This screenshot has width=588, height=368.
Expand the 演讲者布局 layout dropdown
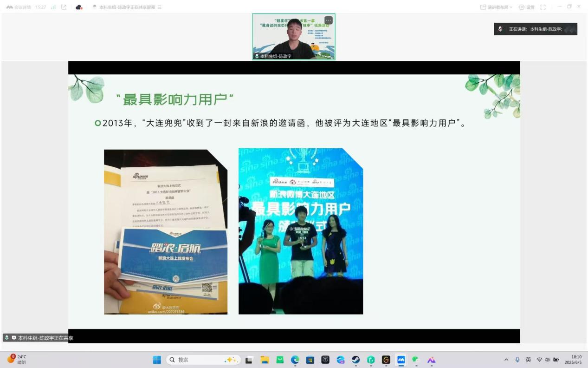(x=496, y=7)
